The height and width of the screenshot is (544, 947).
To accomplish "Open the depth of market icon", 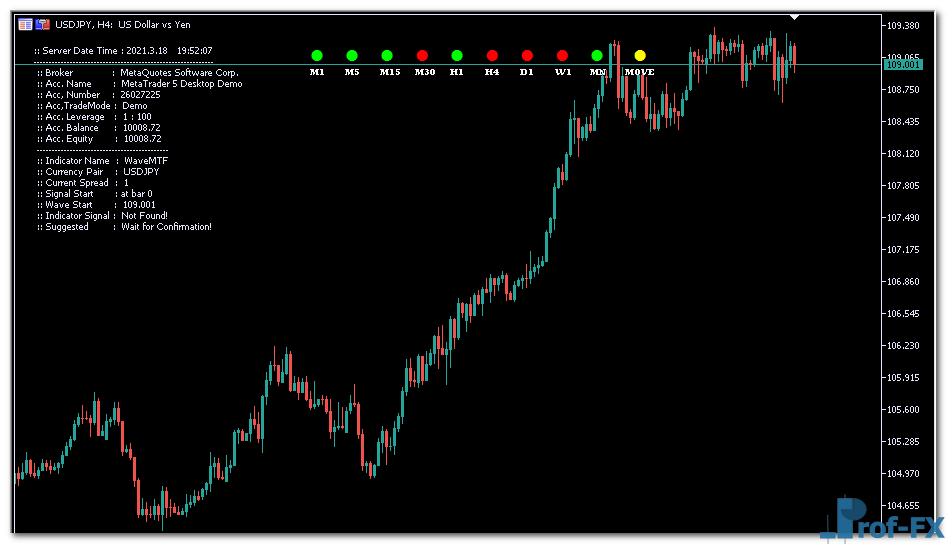I will (43, 24).
